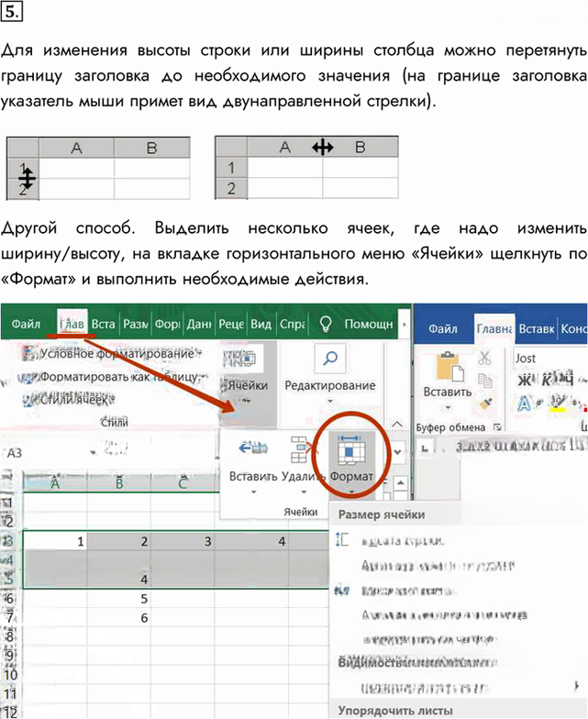Toggle italic К in Word

(x=546, y=380)
